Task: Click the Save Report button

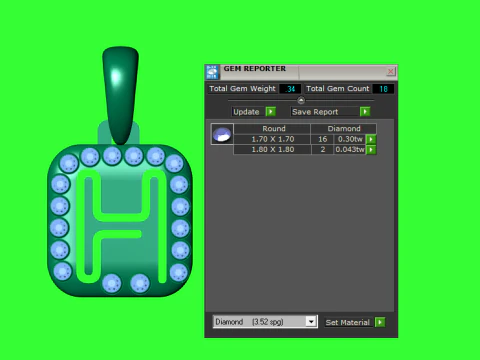Action: pos(325,112)
